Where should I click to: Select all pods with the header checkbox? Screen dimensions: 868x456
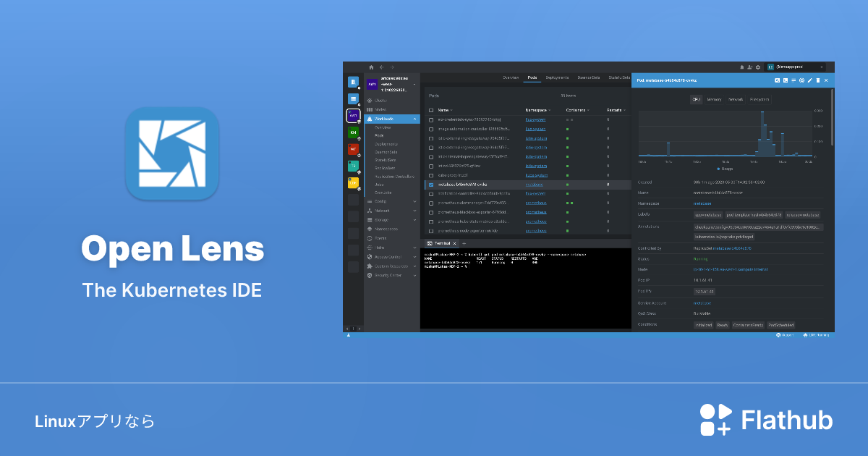point(430,111)
